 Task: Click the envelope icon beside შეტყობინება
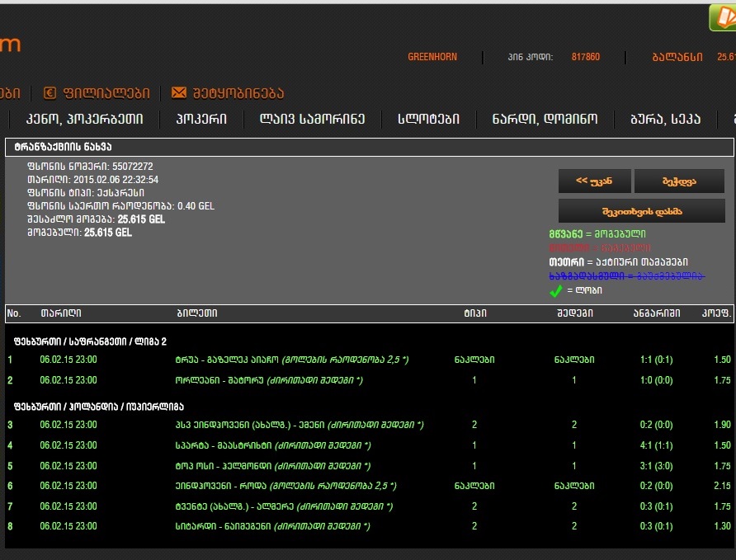tap(179, 93)
